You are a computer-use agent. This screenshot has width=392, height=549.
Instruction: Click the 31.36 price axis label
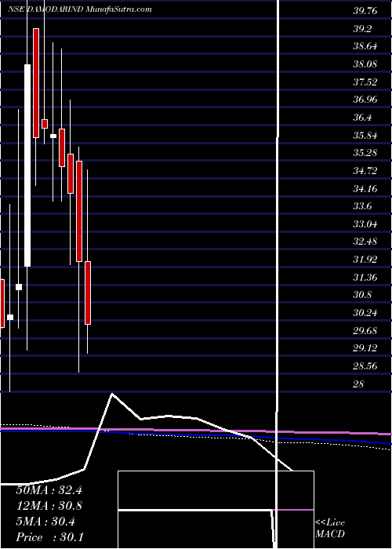[365, 278]
